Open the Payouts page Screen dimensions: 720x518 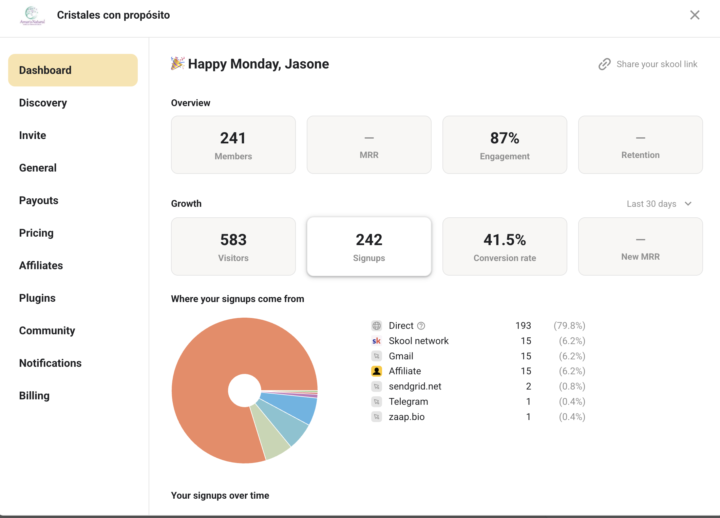tap(73, 201)
